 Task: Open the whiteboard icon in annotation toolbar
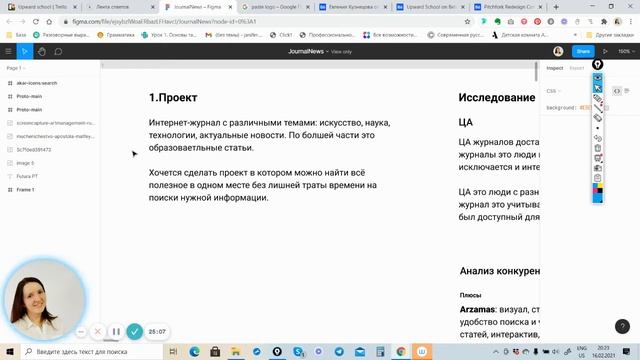[x=598, y=158]
